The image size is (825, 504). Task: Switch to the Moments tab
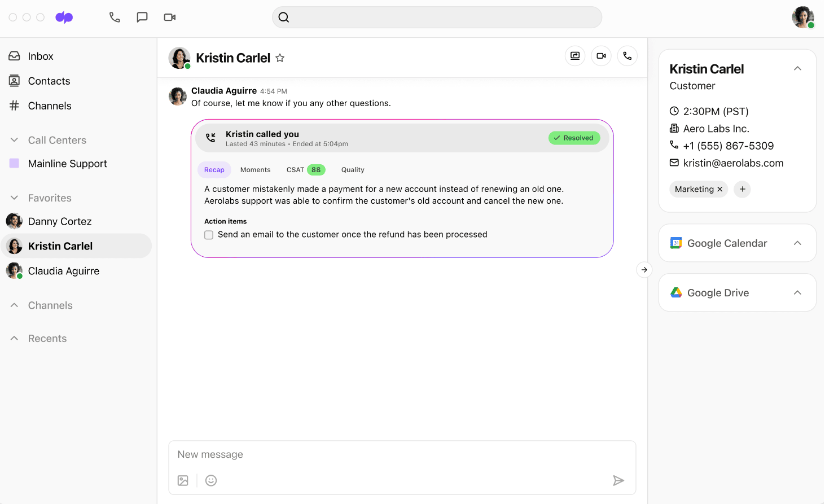click(255, 170)
